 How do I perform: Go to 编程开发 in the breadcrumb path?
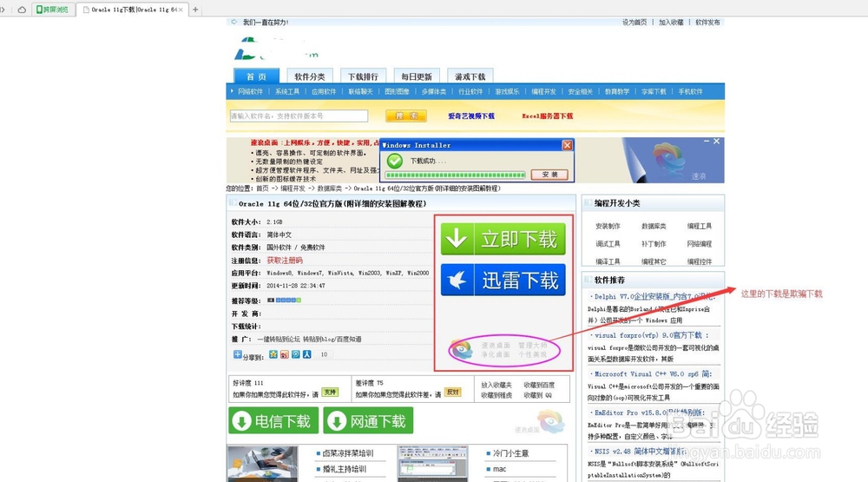(293, 188)
